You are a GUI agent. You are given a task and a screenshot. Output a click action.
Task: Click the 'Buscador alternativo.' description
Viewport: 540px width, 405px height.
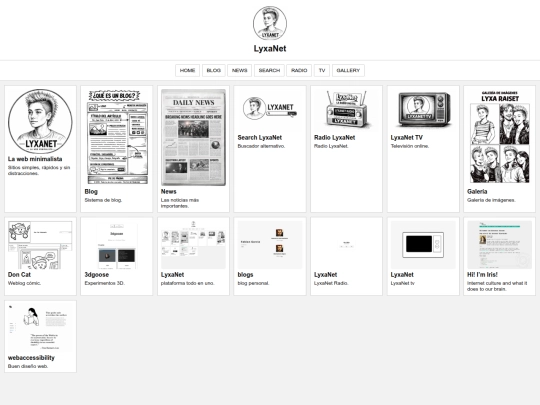click(261, 146)
